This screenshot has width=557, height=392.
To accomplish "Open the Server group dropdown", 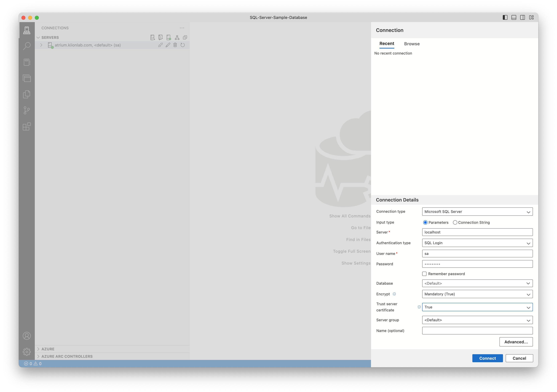I will (477, 320).
